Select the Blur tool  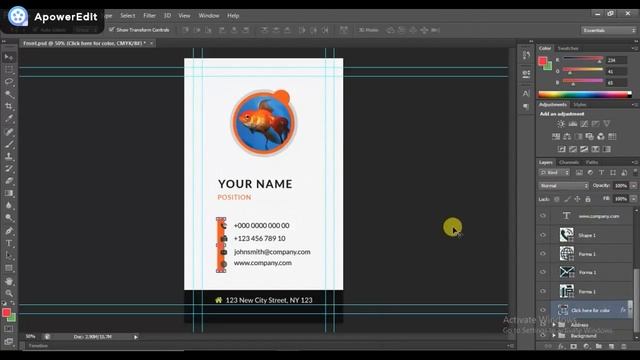[x=9, y=206]
